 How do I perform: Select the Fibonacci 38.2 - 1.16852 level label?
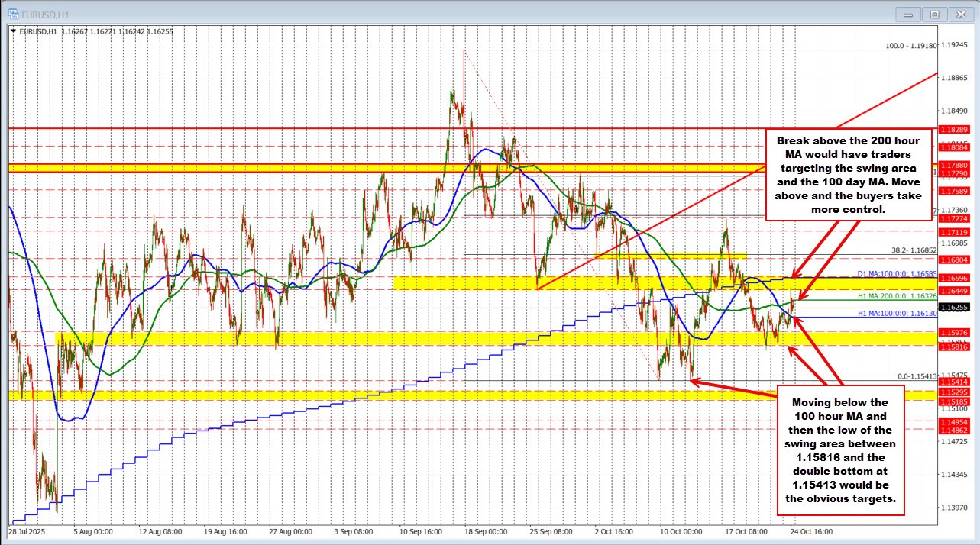(914, 250)
